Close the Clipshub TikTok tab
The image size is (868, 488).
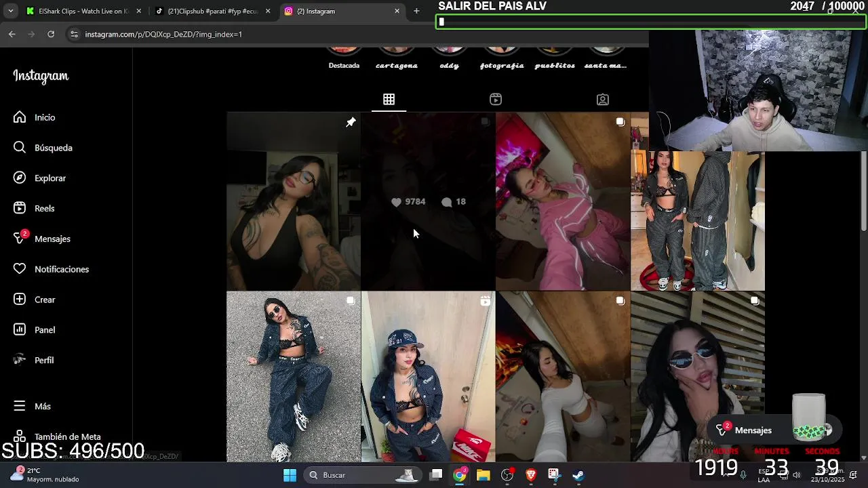coord(268,11)
